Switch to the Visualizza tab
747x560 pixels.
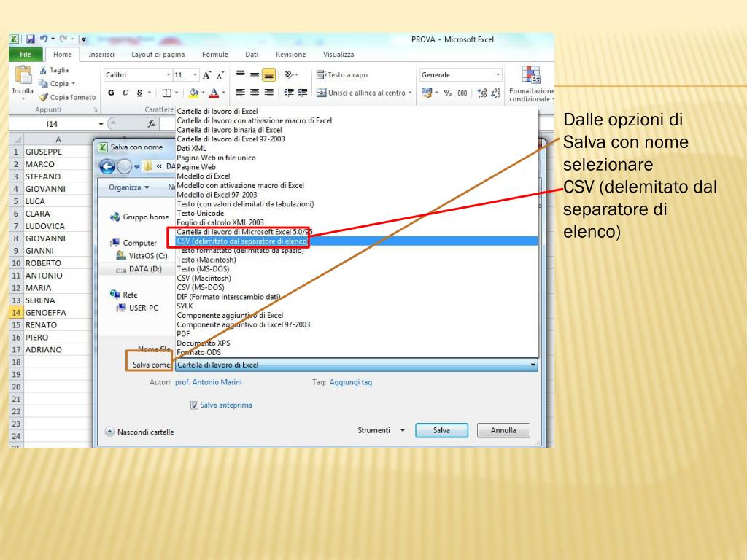point(338,54)
